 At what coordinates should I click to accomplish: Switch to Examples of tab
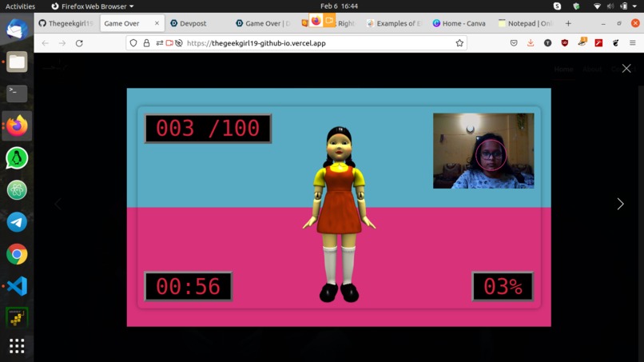[394, 23]
